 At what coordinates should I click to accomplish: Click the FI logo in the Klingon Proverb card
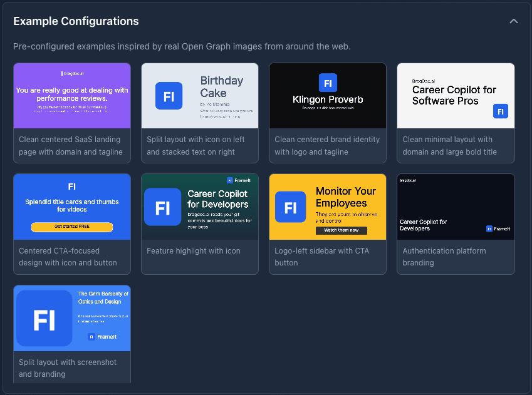tap(328, 82)
